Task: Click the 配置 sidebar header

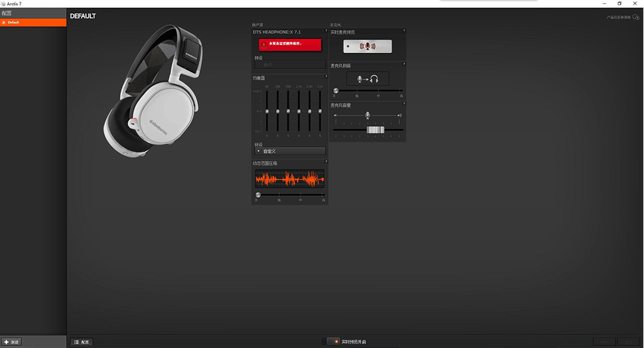Action: click(x=33, y=13)
